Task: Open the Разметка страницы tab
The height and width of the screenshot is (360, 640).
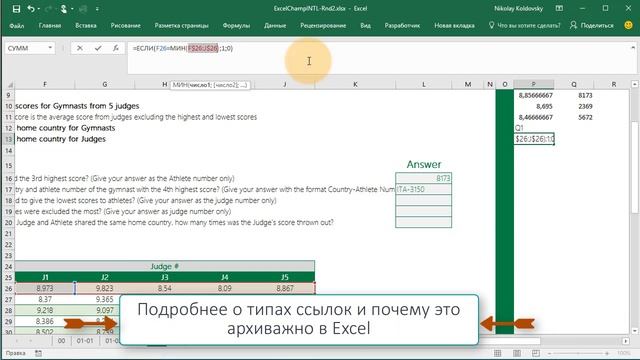Action: click(x=181, y=25)
